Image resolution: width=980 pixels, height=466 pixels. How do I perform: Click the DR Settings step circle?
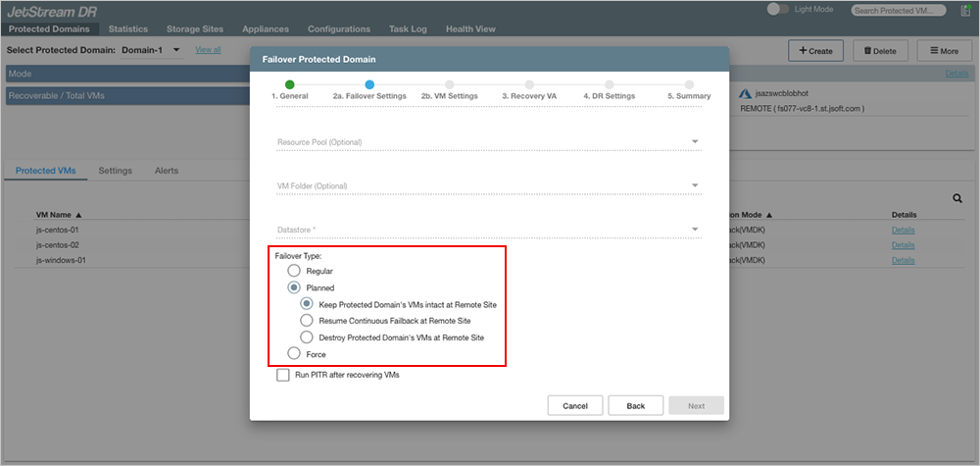610,85
